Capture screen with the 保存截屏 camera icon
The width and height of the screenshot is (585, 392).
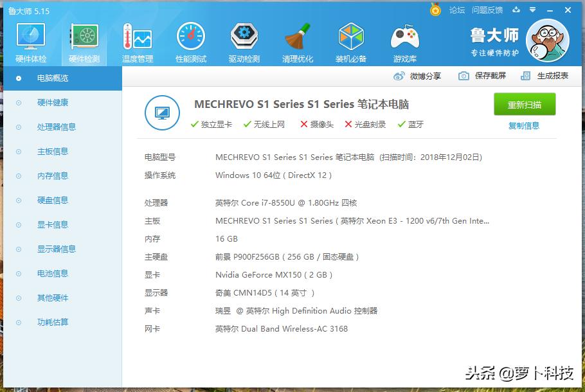point(464,75)
